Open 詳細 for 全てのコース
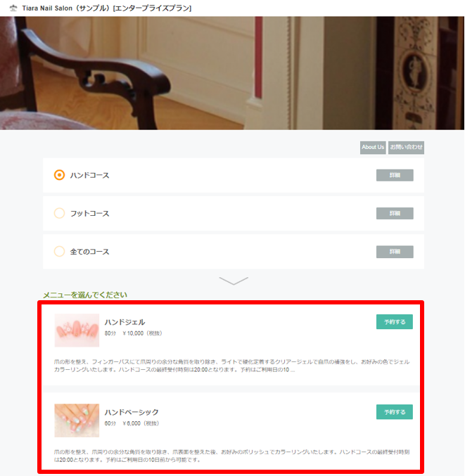 point(395,252)
